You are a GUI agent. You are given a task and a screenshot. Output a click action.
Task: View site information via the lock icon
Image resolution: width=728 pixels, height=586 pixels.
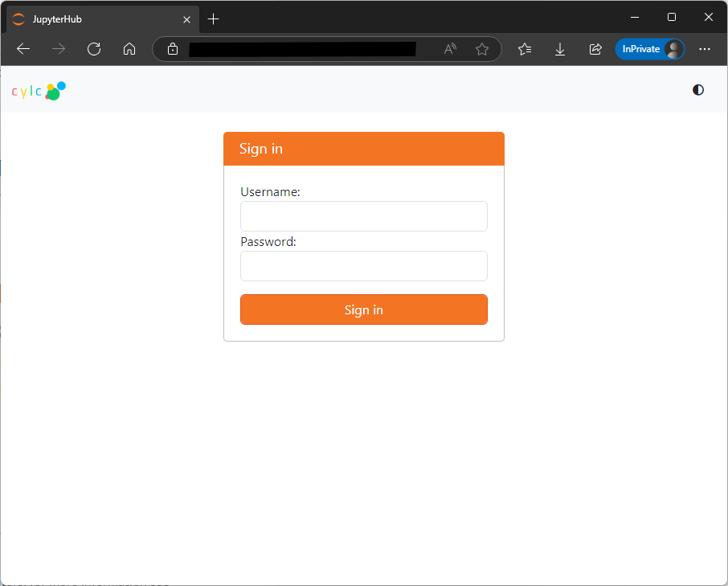[x=173, y=49]
